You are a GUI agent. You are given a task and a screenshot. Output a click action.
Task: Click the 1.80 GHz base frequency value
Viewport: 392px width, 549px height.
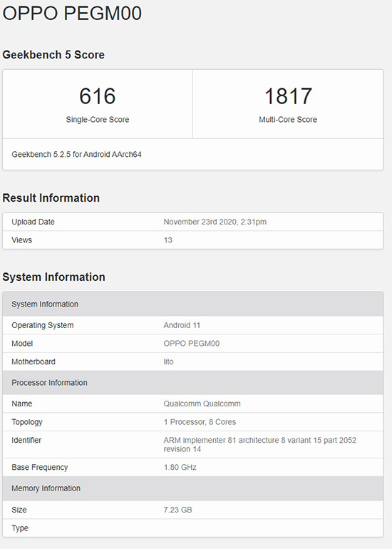tap(180, 467)
